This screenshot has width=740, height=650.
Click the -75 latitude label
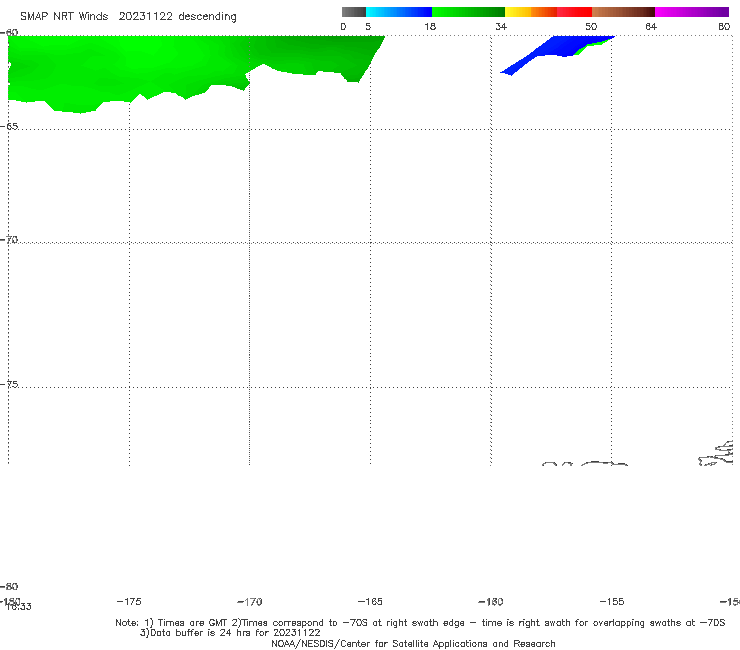point(9,384)
